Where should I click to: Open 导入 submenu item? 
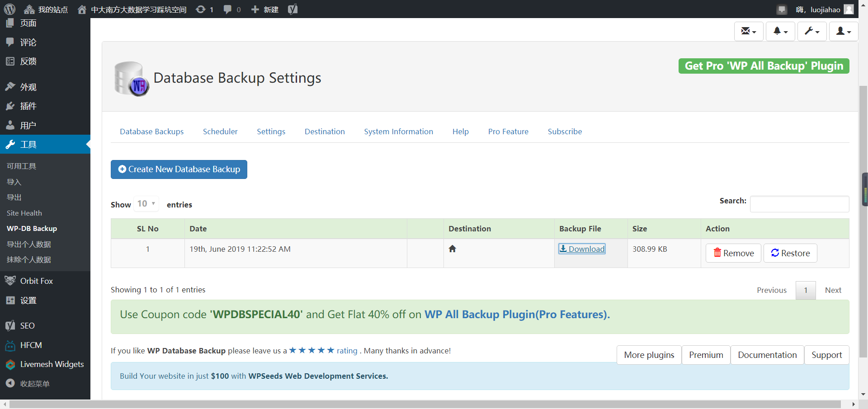[14, 182]
